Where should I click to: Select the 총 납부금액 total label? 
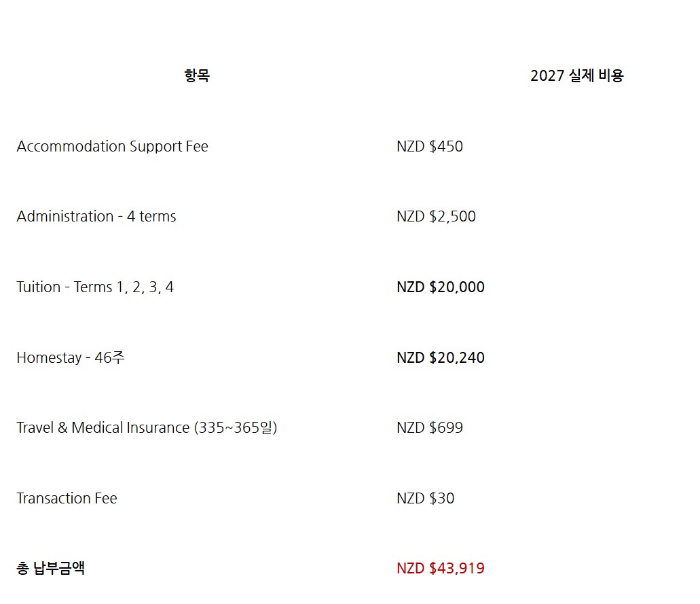[x=50, y=568]
